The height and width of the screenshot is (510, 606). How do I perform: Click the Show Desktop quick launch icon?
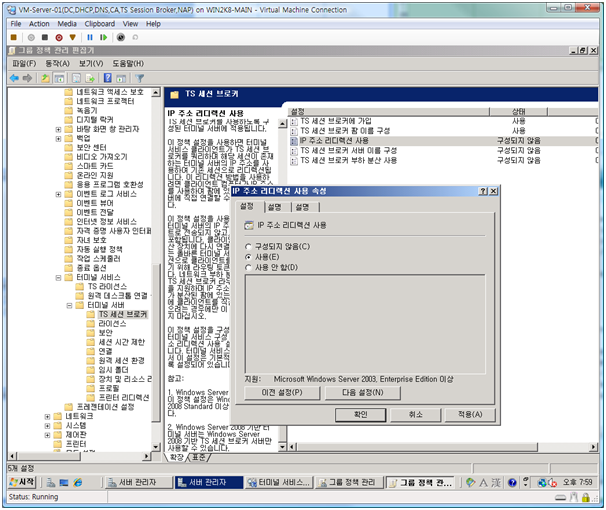point(64,482)
